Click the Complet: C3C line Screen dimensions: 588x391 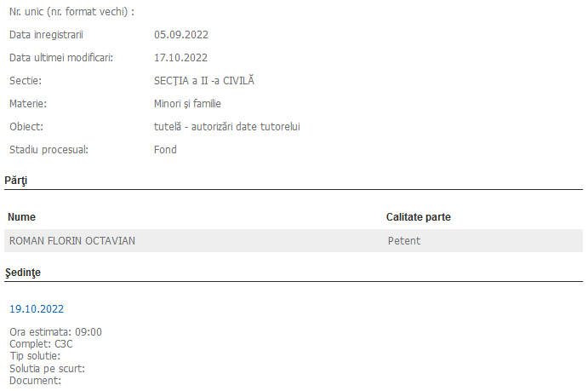pyautogui.click(x=41, y=344)
